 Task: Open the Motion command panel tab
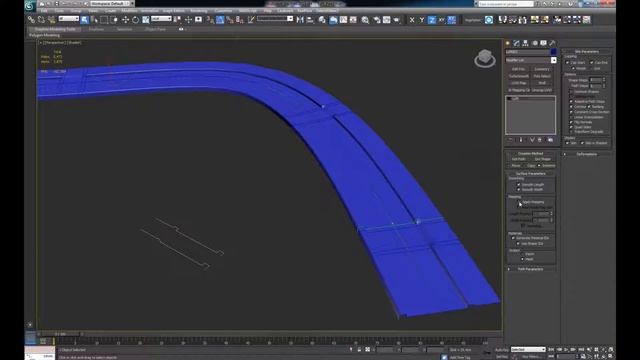[x=535, y=43]
